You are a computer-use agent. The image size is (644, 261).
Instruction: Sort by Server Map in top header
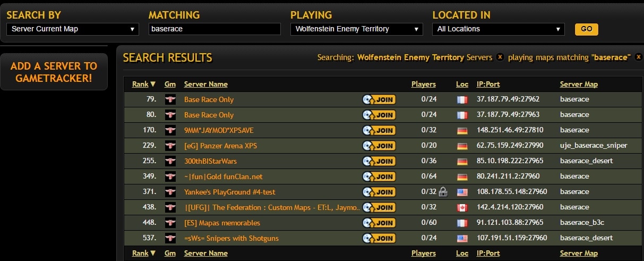click(579, 84)
